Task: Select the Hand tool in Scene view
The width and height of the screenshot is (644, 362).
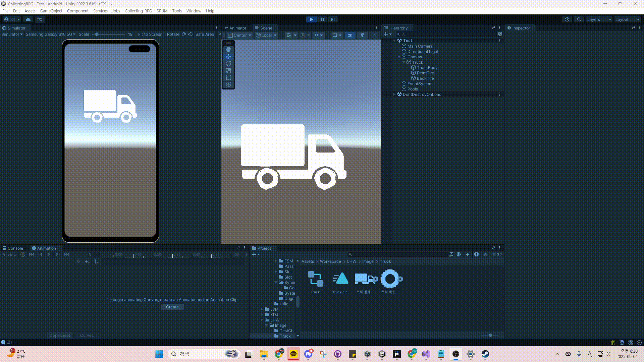Action: click(x=228, y=49)
